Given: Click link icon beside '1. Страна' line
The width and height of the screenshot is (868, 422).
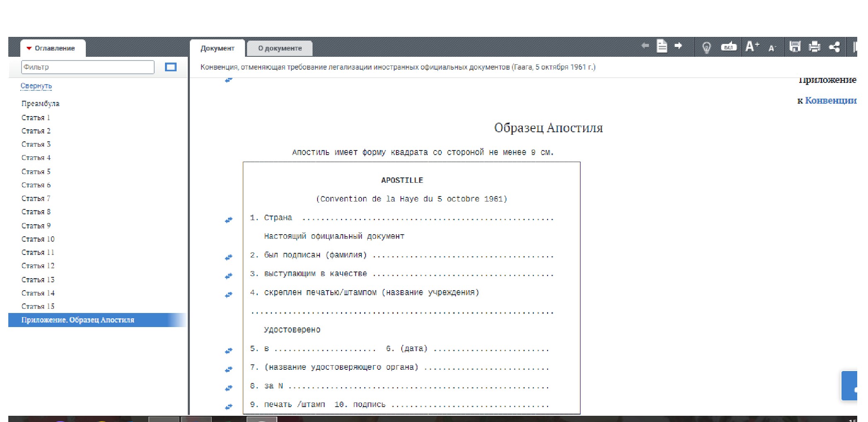Looking at the screenshot, I should (228, 220).
